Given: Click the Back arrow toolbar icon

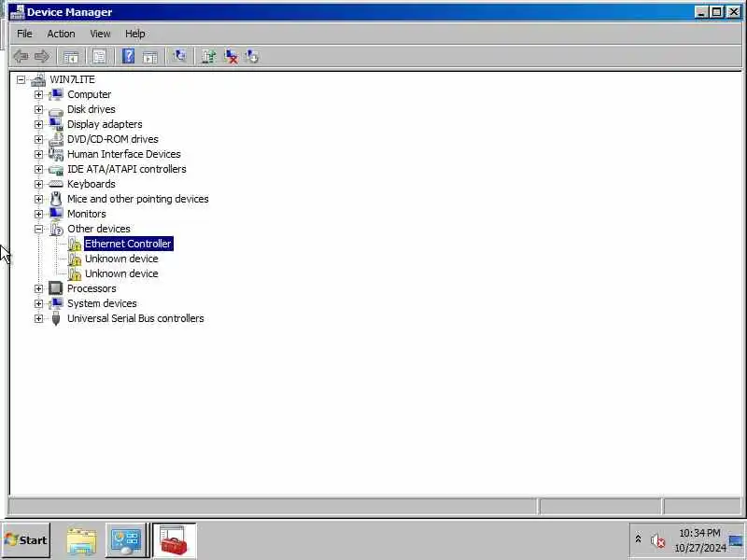Looking at the screenshot, I should click(x=21, y=57).
